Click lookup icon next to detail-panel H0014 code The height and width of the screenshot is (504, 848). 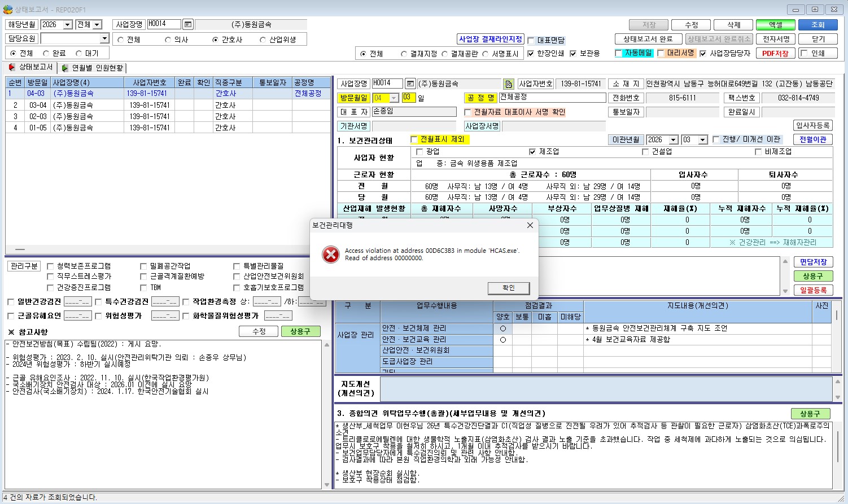pyautogui.click(x=410, y=84)
